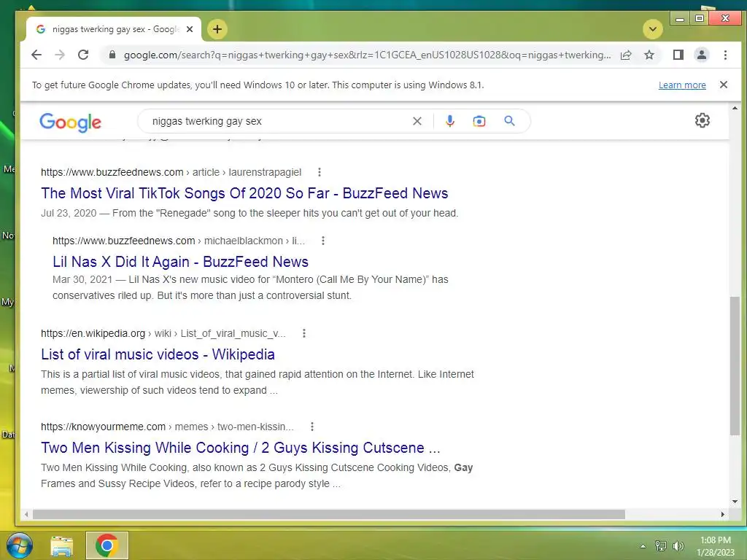Click the knowyourmeme.com URL breadcrumb
747x560 pixels.
tap(167, 427)
